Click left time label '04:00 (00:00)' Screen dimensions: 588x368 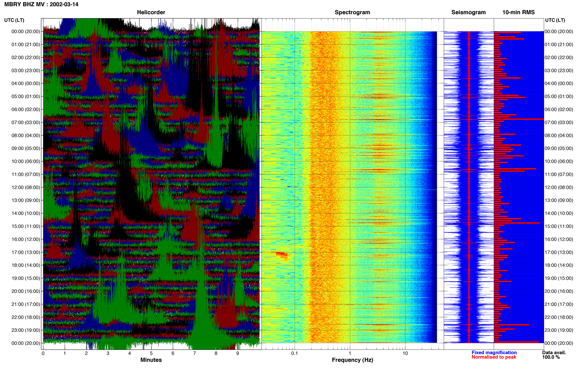(x=26, y=83)
